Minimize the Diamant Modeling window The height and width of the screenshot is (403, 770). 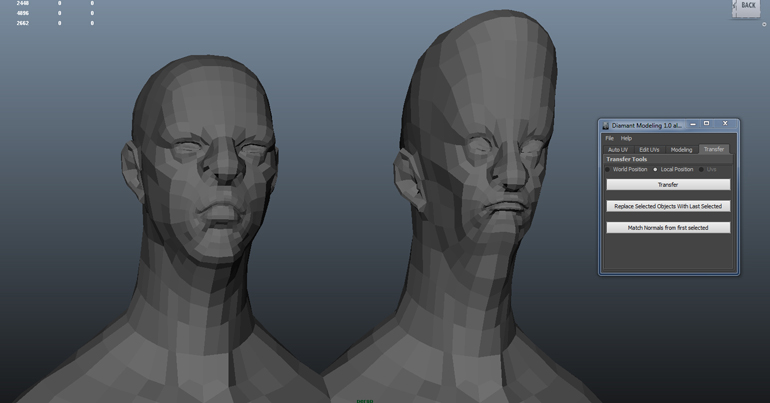click(x=693, y=124)
